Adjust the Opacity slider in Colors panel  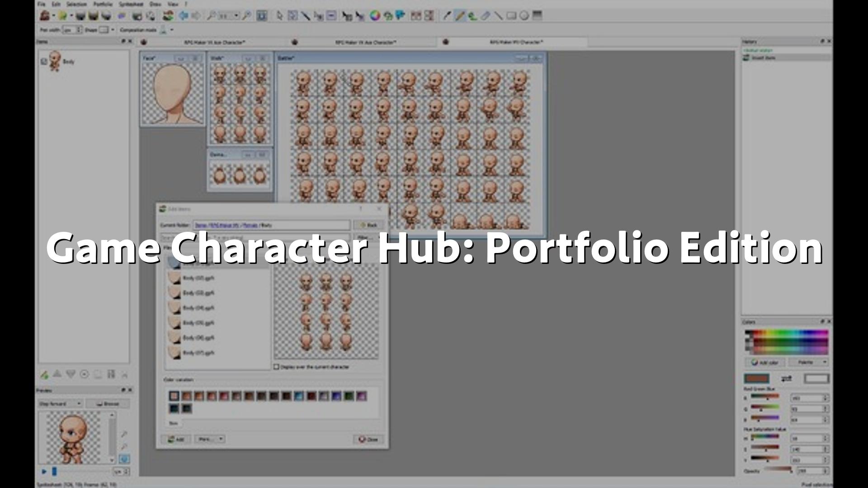pyautogui.click(x=777, y=470)
